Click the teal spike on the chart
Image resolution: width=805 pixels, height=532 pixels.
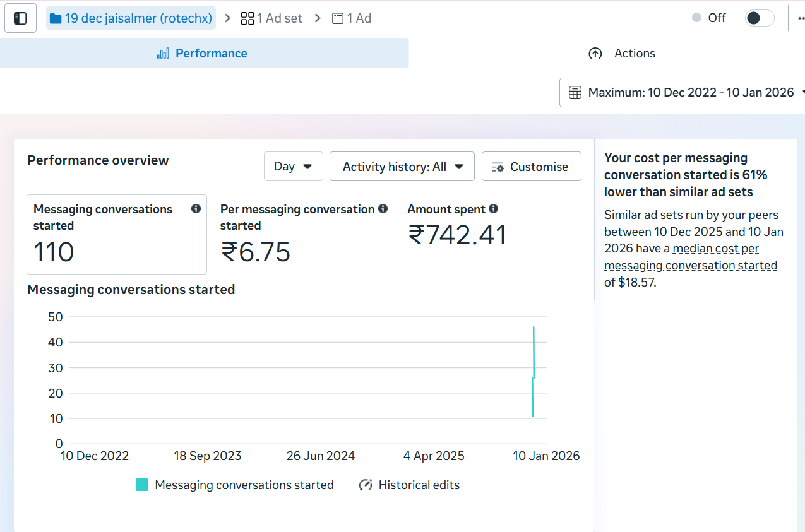[534, 371]
